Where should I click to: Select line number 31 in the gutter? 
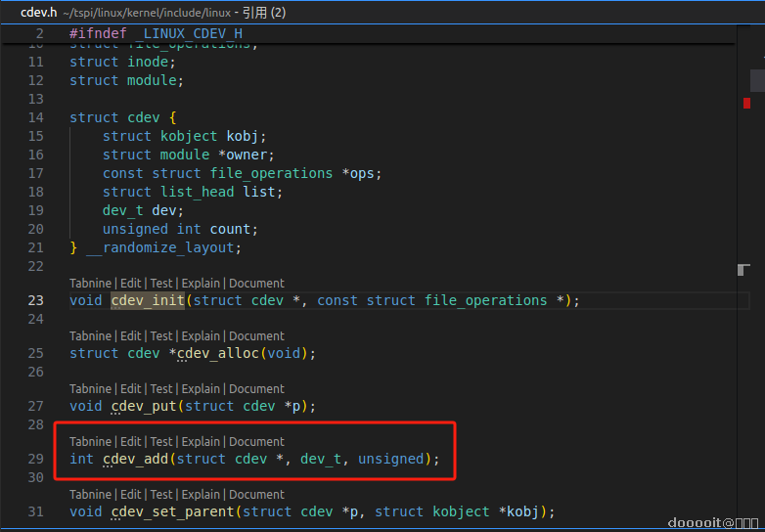point(35,511)
